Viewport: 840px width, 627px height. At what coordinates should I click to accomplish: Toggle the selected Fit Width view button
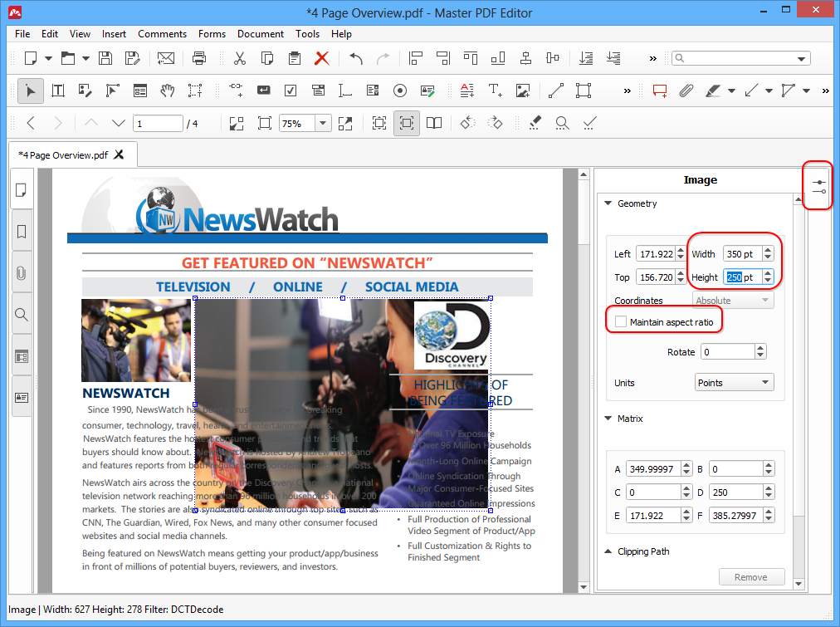(407, 123)
